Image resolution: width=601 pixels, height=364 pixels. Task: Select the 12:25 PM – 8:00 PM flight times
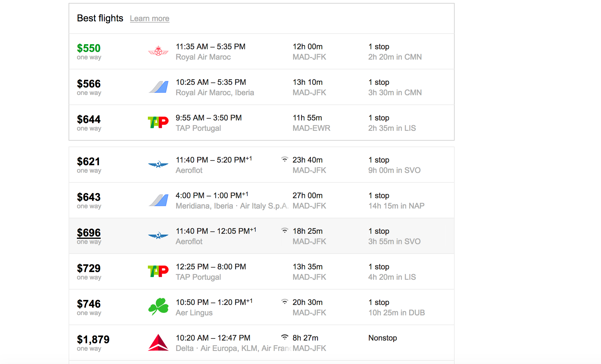pyautogui.click(x=211, y=267)
